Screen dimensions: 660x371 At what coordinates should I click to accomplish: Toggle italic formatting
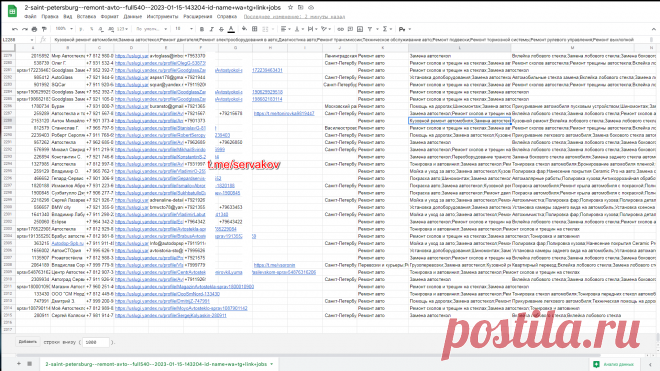[211, 29]
